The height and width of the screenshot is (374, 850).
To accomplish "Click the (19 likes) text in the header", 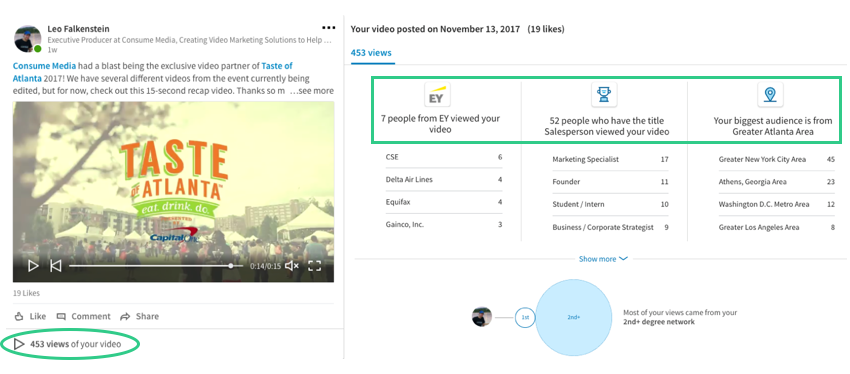I will (546, 29).
